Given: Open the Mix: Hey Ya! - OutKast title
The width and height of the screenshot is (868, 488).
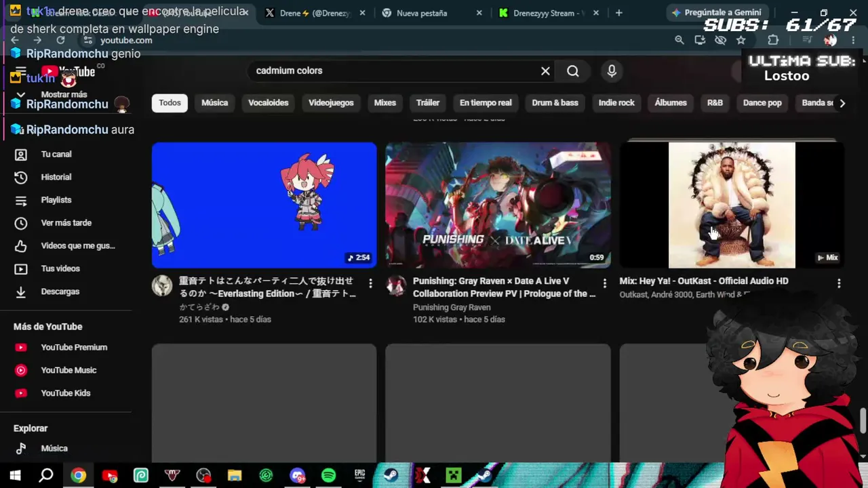Looking at the screenshot, I should pos(704,281).
